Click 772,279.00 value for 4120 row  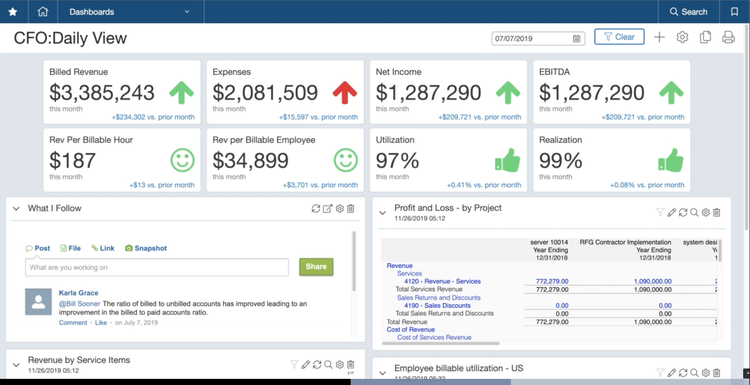point(552,282)
